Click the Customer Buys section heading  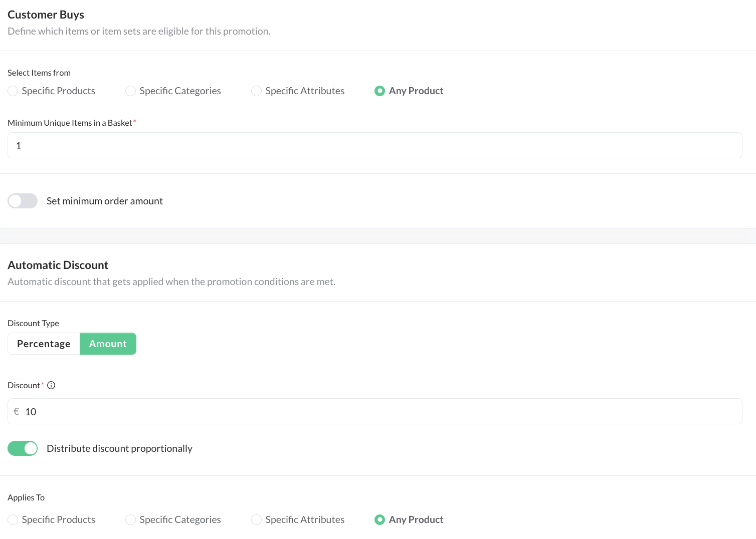pos(46,15)
